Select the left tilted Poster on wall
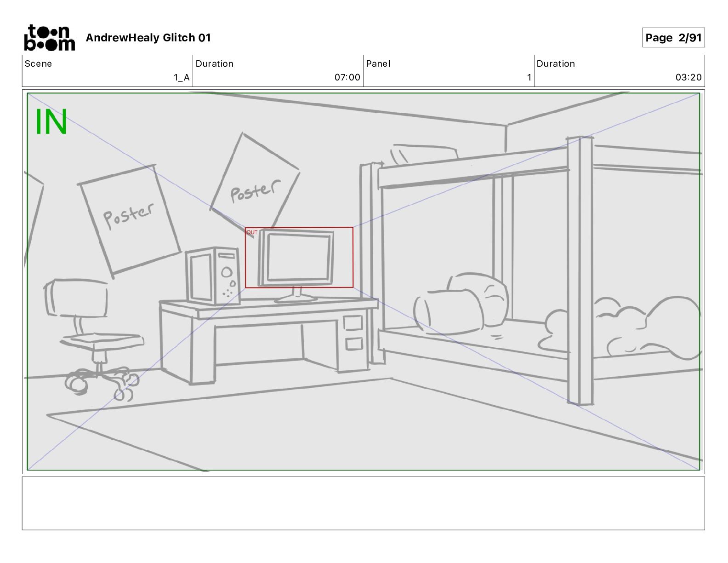Screen dimensions: 728x563 (x=129, y=220)
